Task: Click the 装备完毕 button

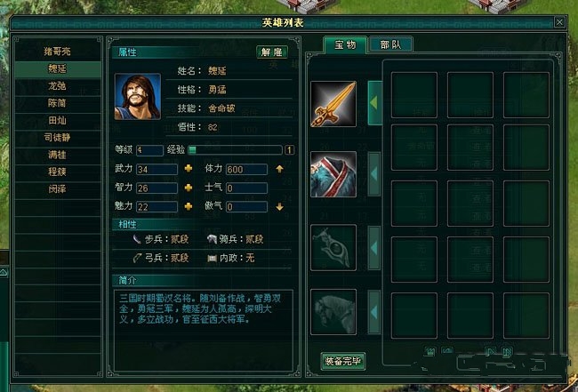Action: (x=343, y=361)
